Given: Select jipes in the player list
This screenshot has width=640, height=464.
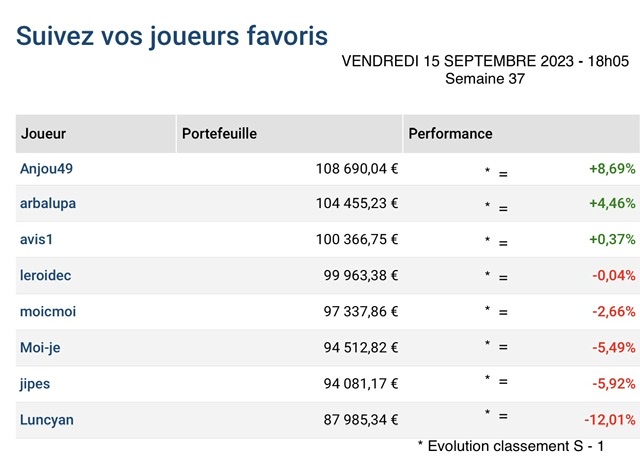Looking at the screenshot, I should pos(35,384).
